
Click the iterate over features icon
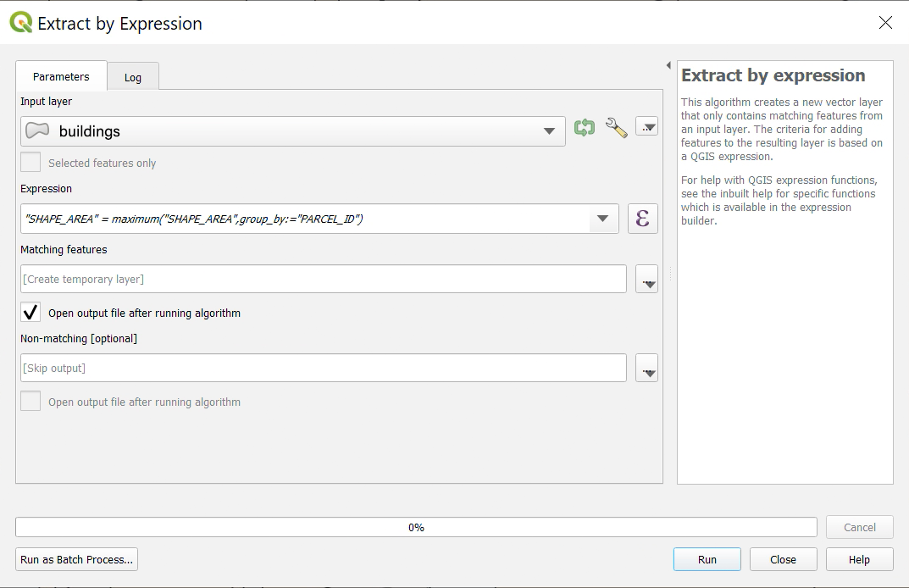point(584,128)
